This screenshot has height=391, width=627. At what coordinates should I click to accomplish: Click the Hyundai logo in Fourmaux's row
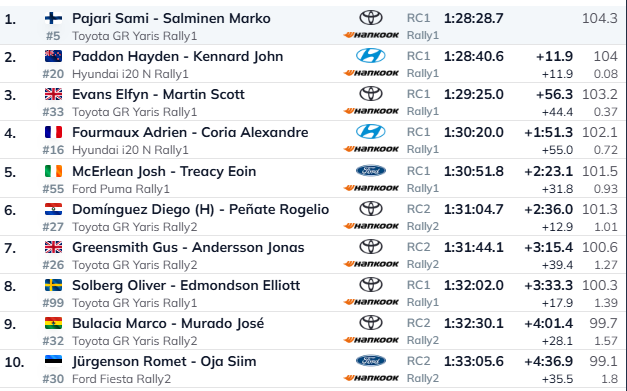click(371, 132)
